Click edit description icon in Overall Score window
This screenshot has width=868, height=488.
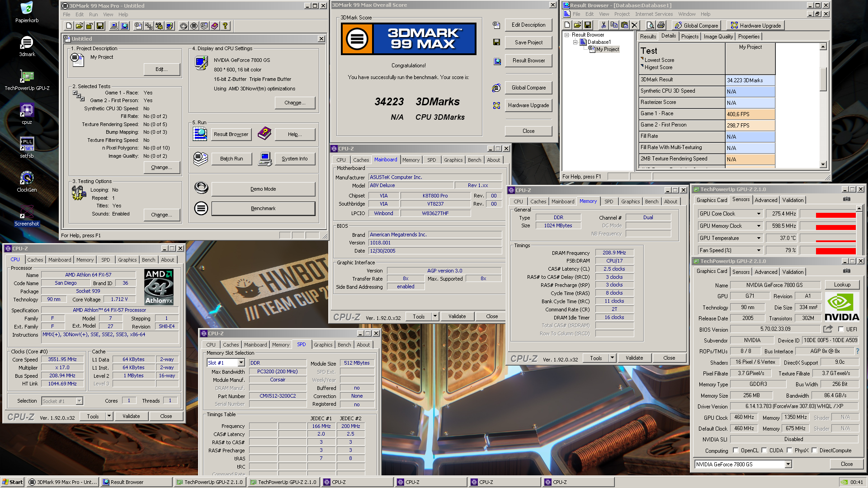[x=496, y=25]
